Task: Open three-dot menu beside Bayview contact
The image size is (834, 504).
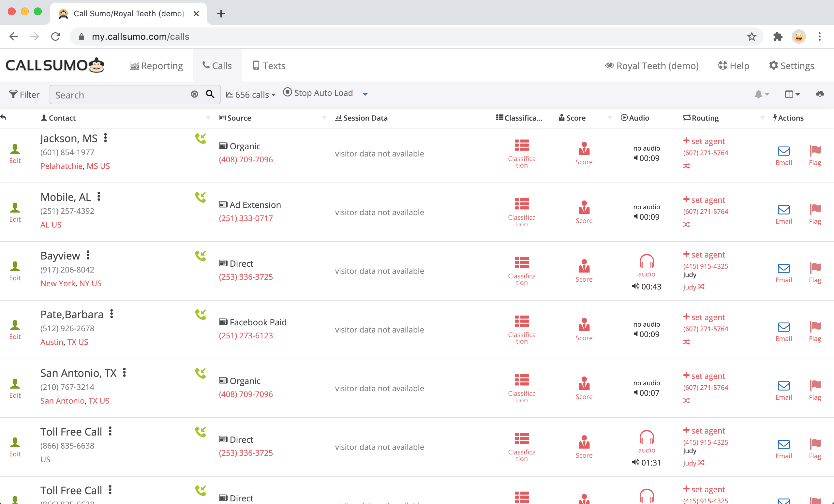Action: point(88,255)
